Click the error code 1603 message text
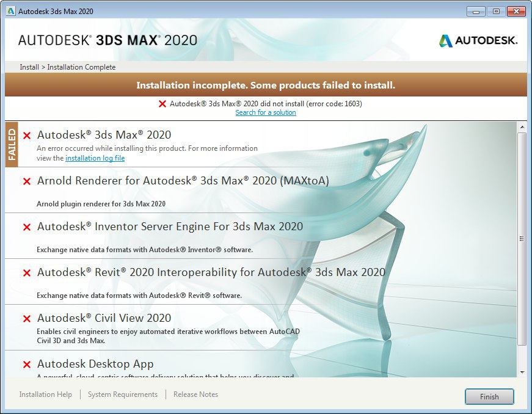 266,104
